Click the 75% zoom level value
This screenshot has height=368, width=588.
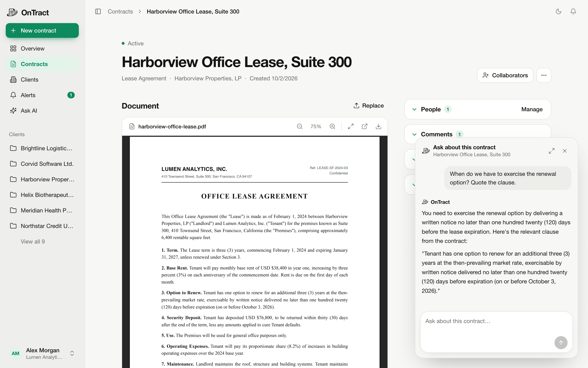pyautogui.click(x=316, y=126)
